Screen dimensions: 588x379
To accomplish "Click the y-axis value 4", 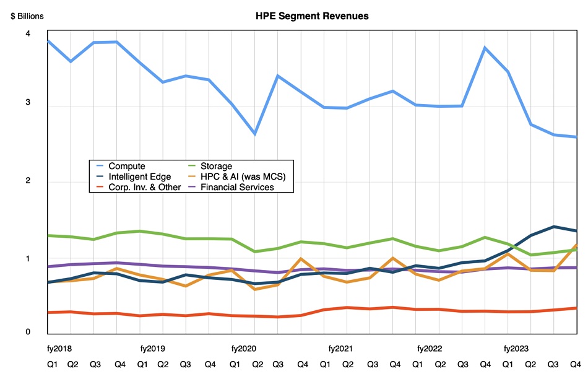I will [x=28, y=33].
